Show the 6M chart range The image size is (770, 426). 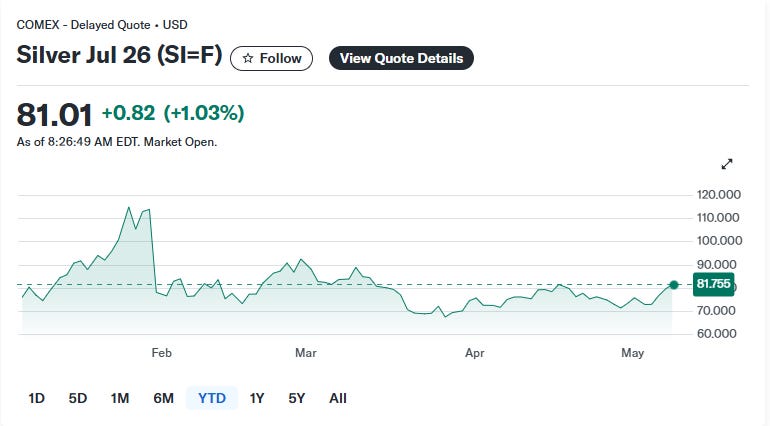(164, 398)
